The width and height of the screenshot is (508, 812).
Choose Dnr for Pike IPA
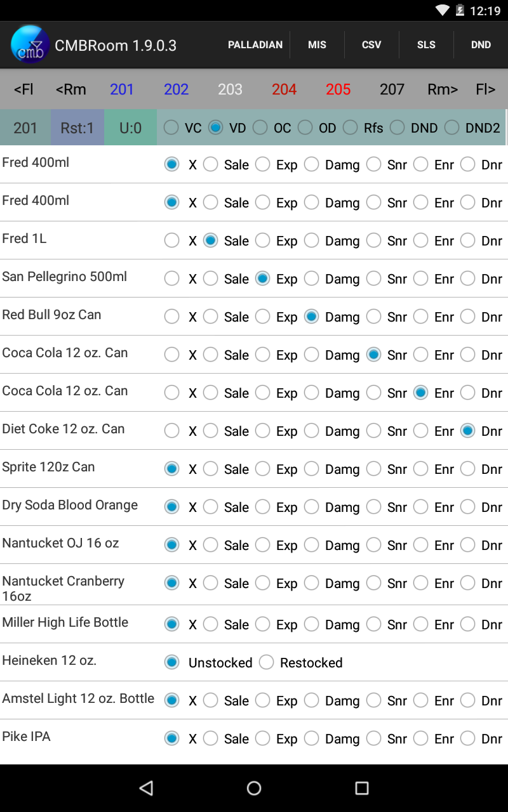pyautogui.click(x=468, y=738)
